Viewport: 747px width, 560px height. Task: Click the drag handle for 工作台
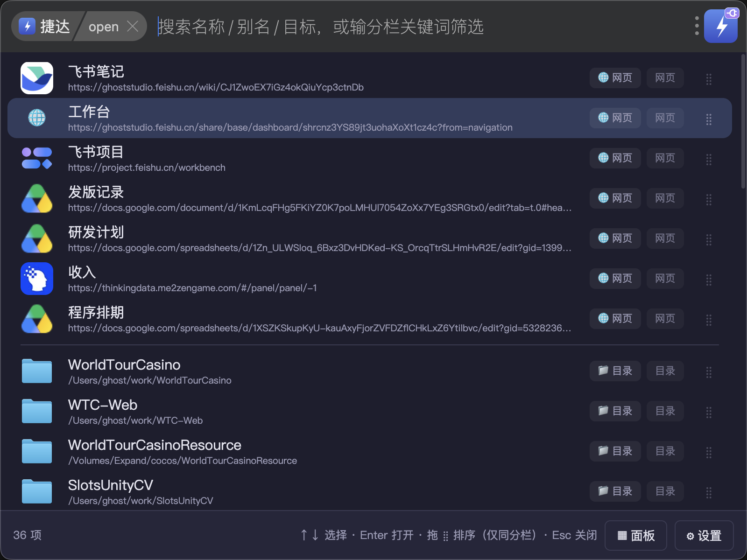(709, 119)
